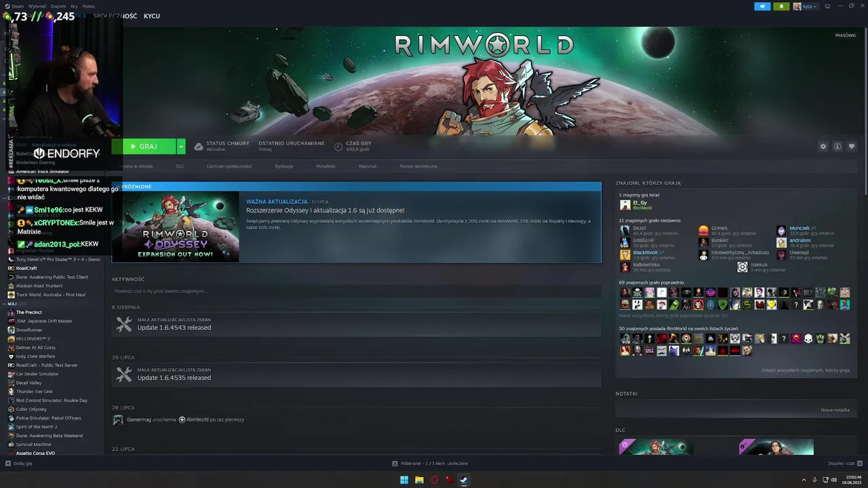Select Cubic Odyssey in library
This screenshot has width=868, height=488.
[31, 409]
